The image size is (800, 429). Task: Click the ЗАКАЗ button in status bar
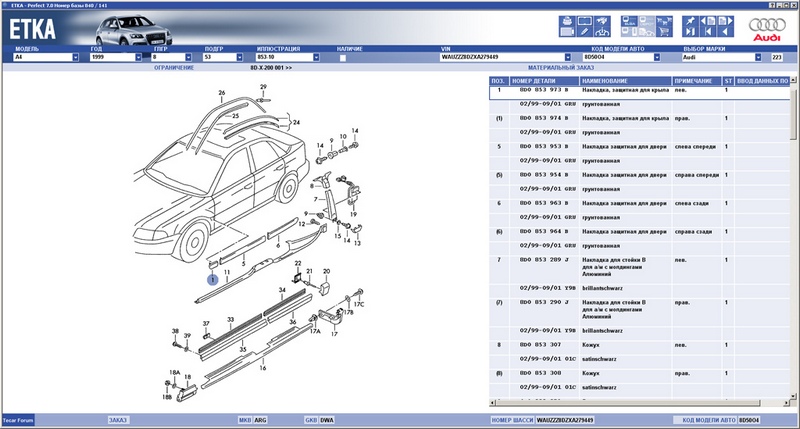pos(118,420)
